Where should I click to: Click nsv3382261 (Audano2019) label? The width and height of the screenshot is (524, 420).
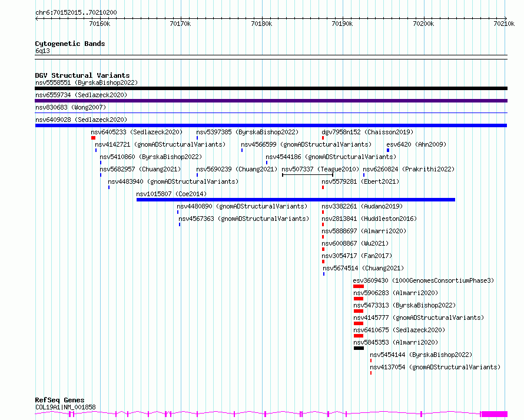(362, 206)
